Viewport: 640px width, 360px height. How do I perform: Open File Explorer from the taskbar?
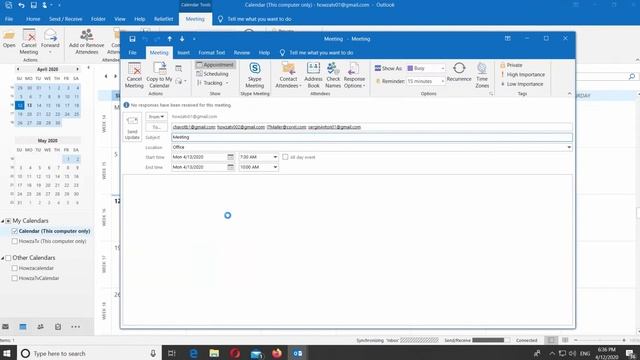214,353
